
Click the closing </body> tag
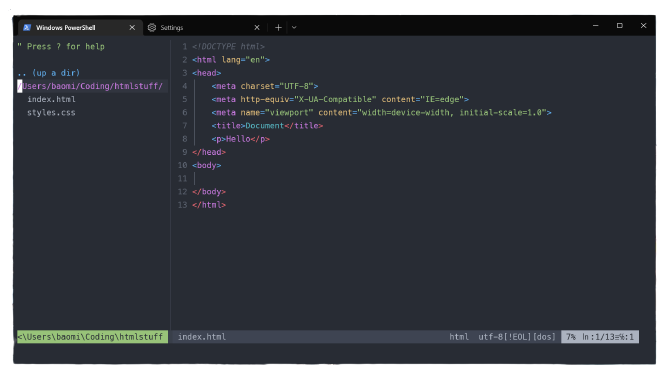[x=209, y=192]
